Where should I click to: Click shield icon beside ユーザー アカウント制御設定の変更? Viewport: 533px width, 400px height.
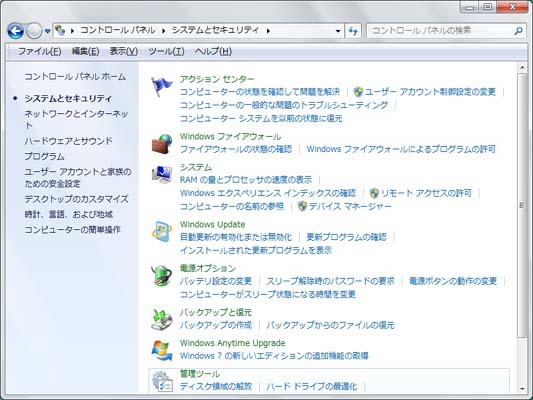click(x=358, y=92)
